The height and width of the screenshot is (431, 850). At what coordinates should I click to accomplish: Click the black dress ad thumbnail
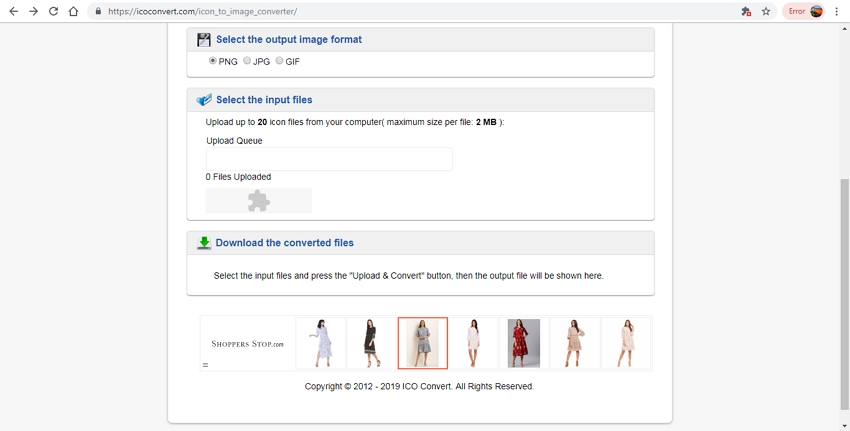click(372, 343)
